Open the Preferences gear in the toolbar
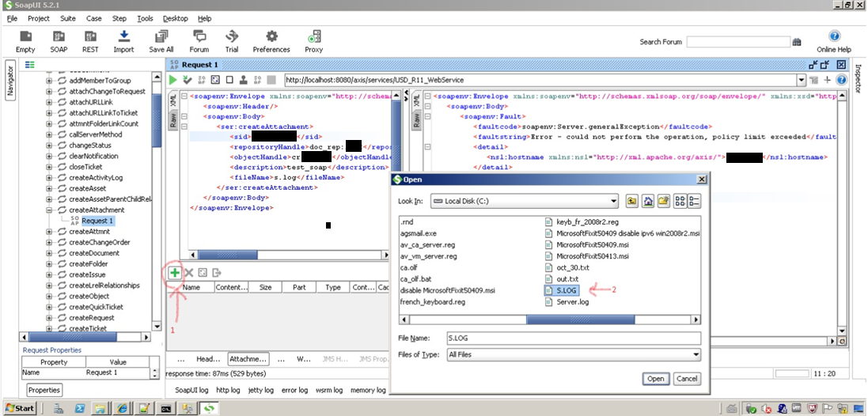The image size is (868, 416). click(271, 36)
